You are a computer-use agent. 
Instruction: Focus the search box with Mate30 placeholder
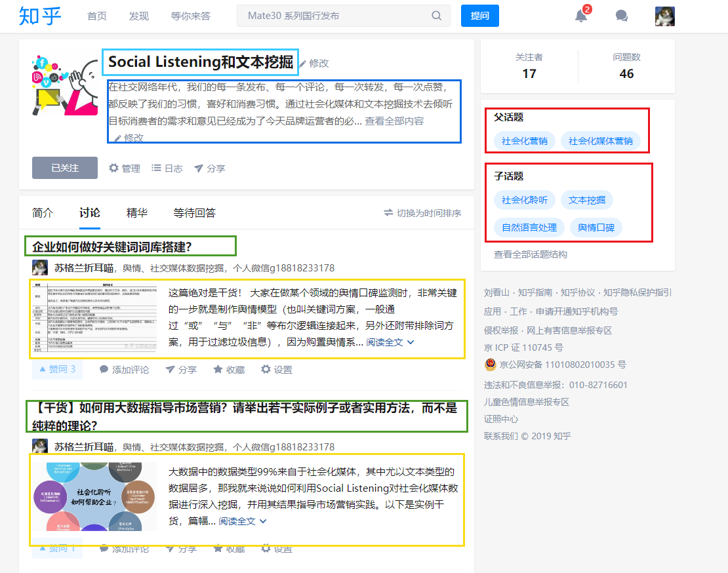tap(344, 16)
